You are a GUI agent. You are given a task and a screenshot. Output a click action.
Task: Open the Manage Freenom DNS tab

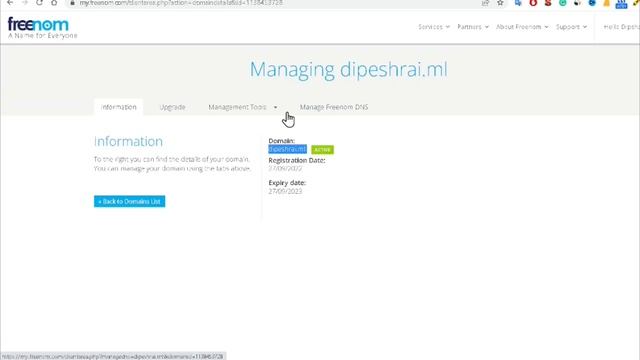click(x=334, y=107)
